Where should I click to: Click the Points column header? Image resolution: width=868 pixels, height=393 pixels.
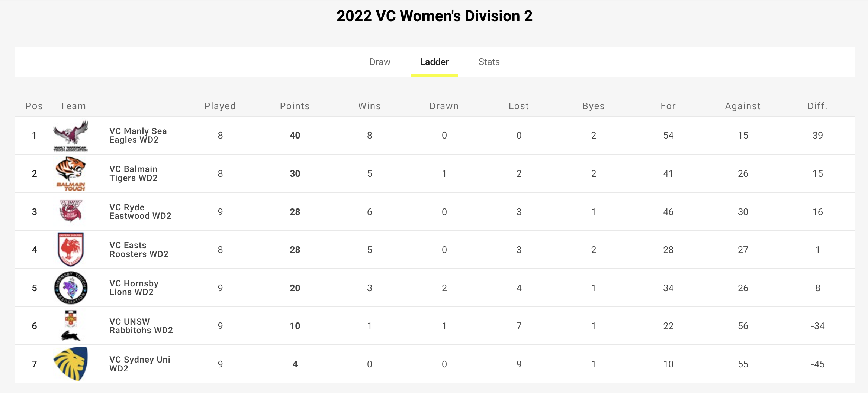[295, 106]
